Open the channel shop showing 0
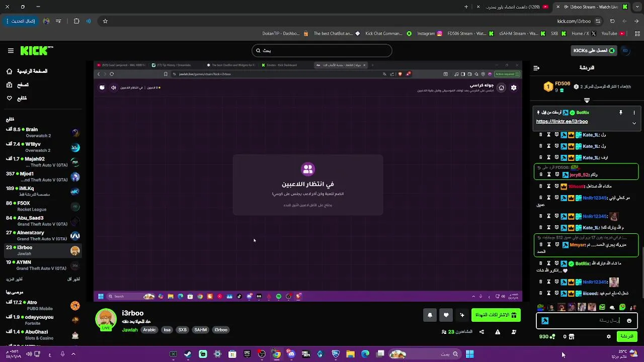This screenshot has height=362, width=644. 569,336
